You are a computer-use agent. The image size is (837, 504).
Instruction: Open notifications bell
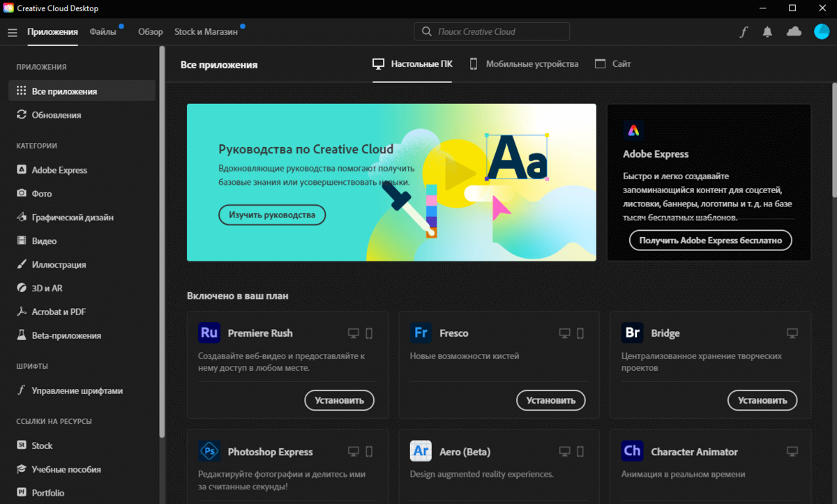pyautogui.click(x=768, y=32)
